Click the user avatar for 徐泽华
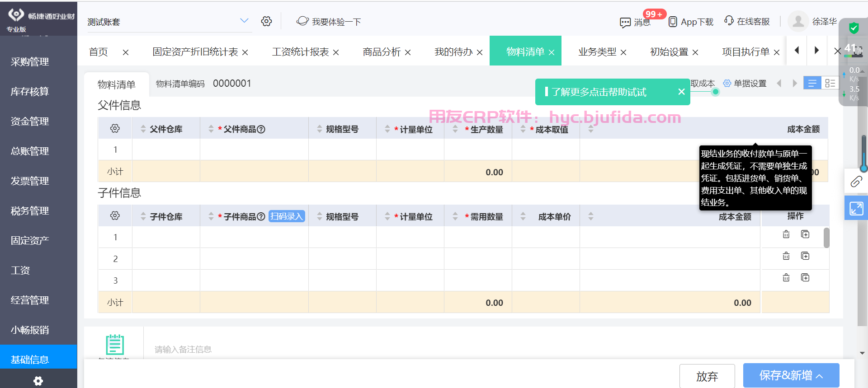Screen dimensions: 868x388 click(798, 21)
